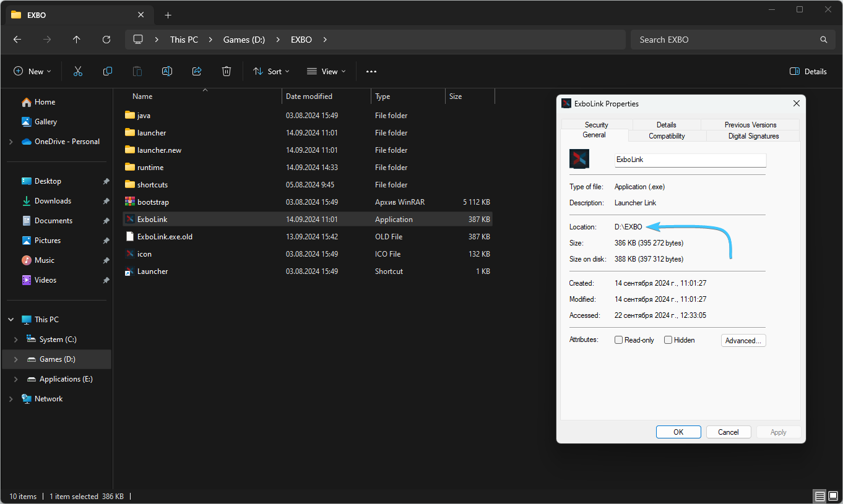Go up one folder level
The image size is (843, 504).
[x=77, y=40]
